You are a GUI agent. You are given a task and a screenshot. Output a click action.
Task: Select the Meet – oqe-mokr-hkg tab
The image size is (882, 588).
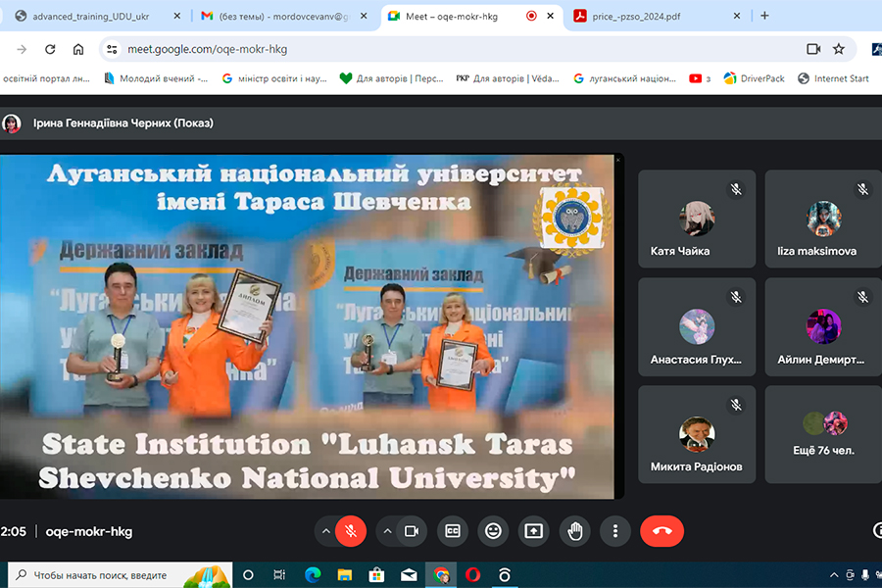(451, 17)
